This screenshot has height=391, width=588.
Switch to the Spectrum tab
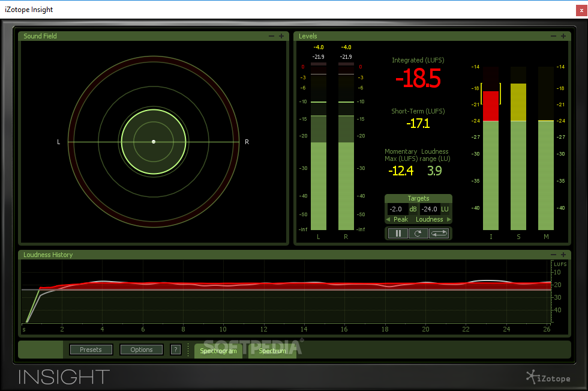pos(272,351)
